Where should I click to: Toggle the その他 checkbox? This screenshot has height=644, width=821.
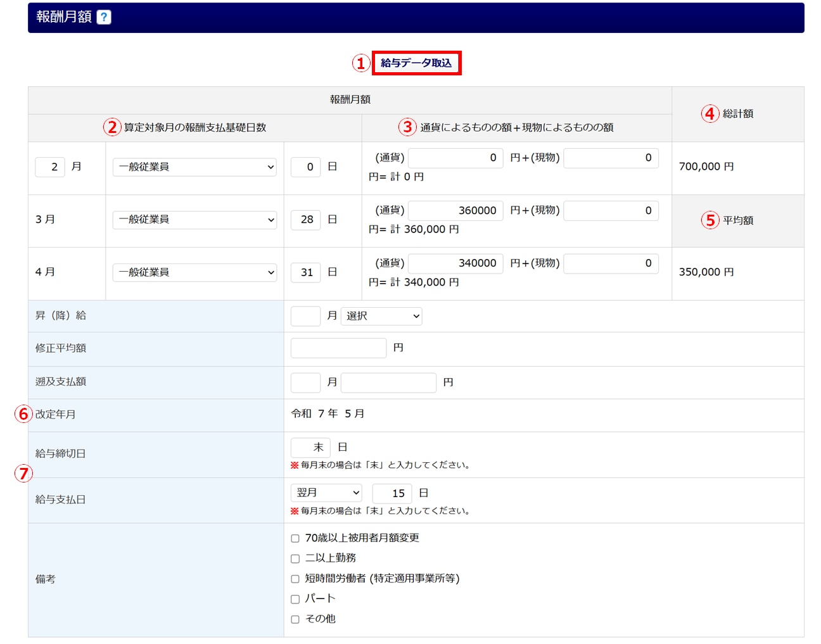tap(295, 619)
